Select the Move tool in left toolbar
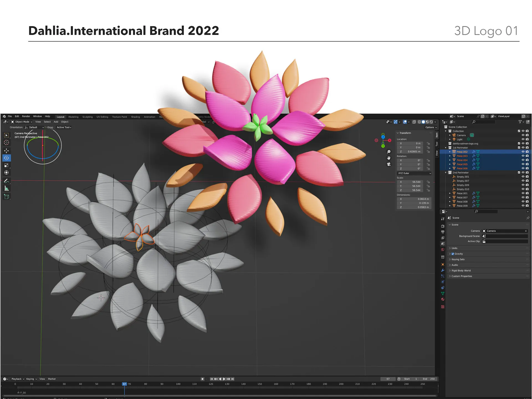532x399 pixels. click(6, 151)
